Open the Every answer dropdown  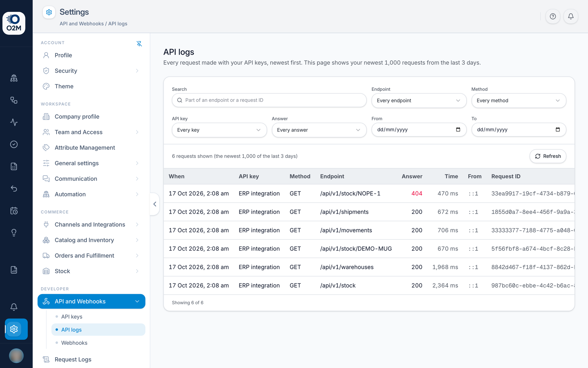click(319, 130)
